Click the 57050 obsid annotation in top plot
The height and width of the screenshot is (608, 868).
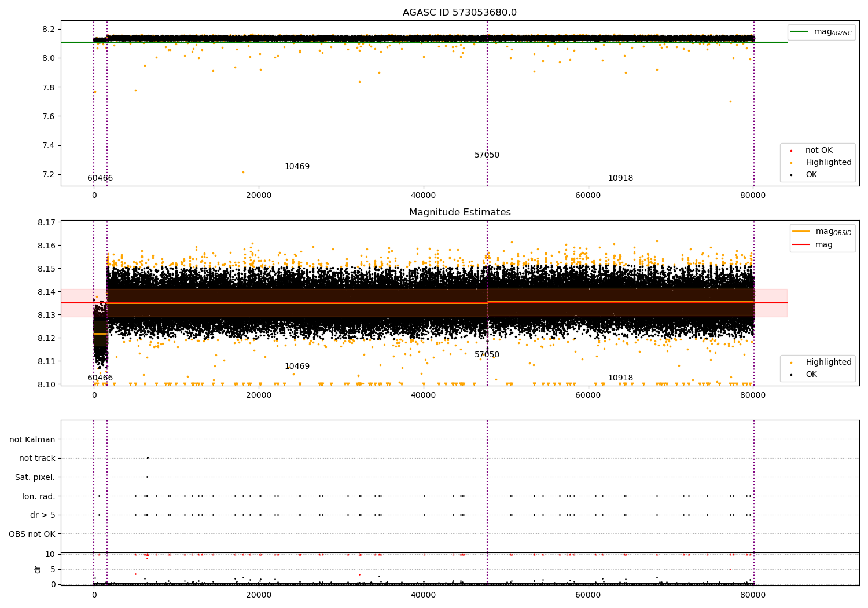(487, 155)
